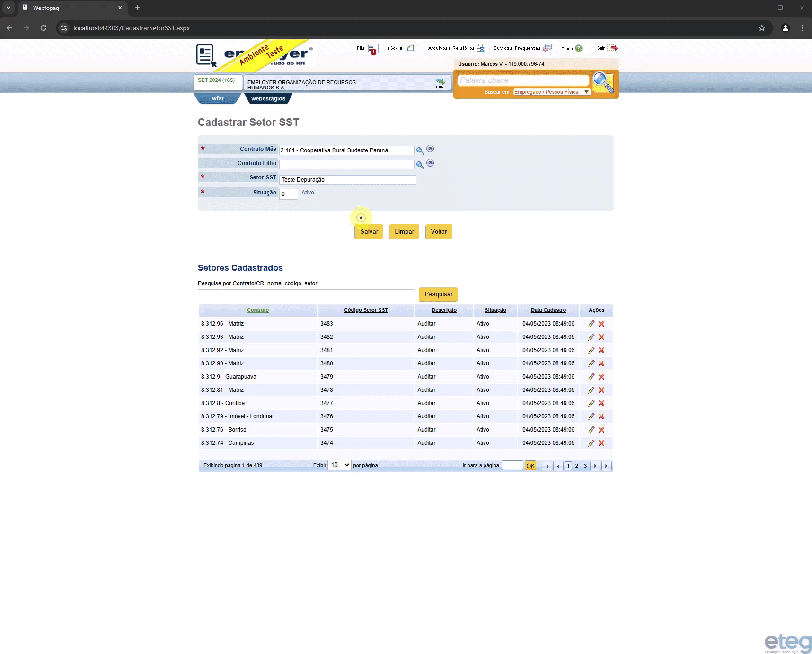This screenshot has width=812, height=654.
Task: Open the Arquivos e Relatórios icon
Action: click(x=480, y=48)
